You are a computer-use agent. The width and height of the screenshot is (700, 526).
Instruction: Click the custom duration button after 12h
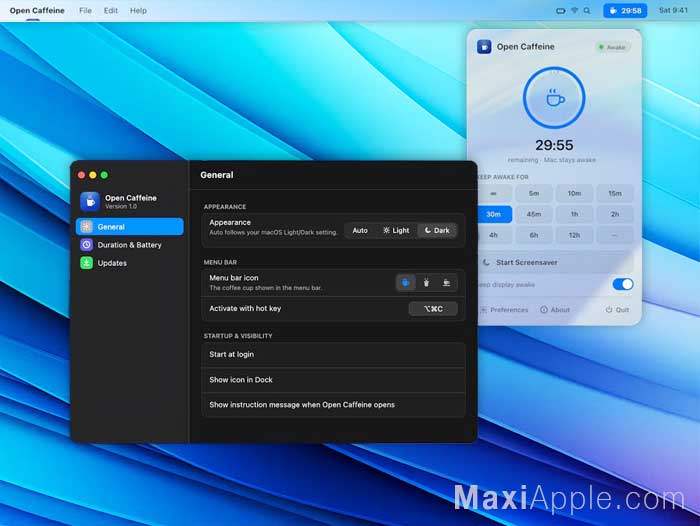tap(615, 235)
